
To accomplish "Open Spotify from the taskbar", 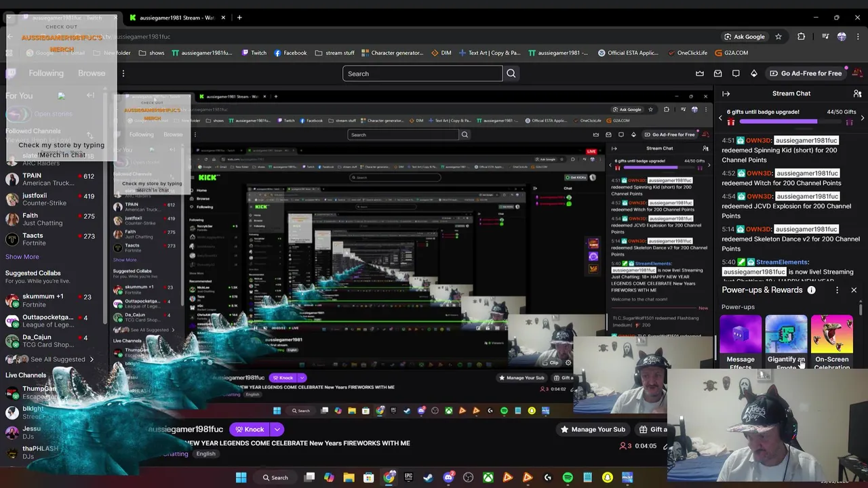I will [568, 478].
